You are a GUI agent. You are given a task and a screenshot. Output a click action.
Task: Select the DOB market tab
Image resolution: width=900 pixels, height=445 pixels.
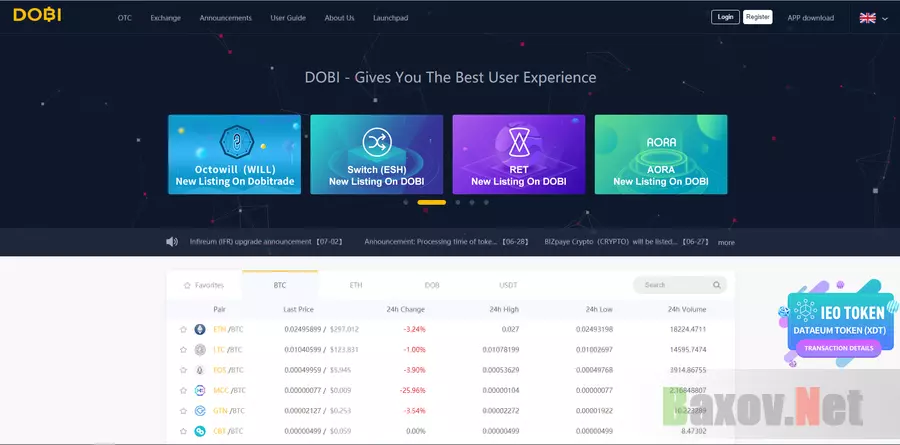(432, 285)
